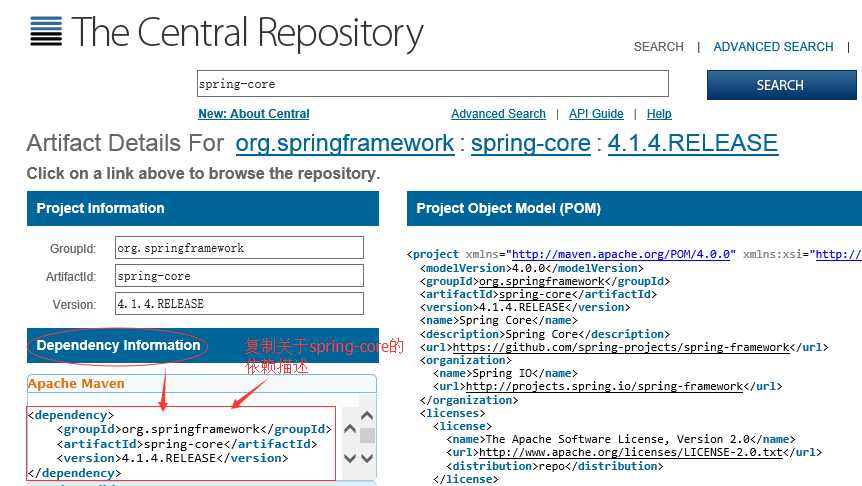Viewport: 862px width, 486px height.
Task: Click the blue SEARCH button
Action: click(x=781, y=85)
